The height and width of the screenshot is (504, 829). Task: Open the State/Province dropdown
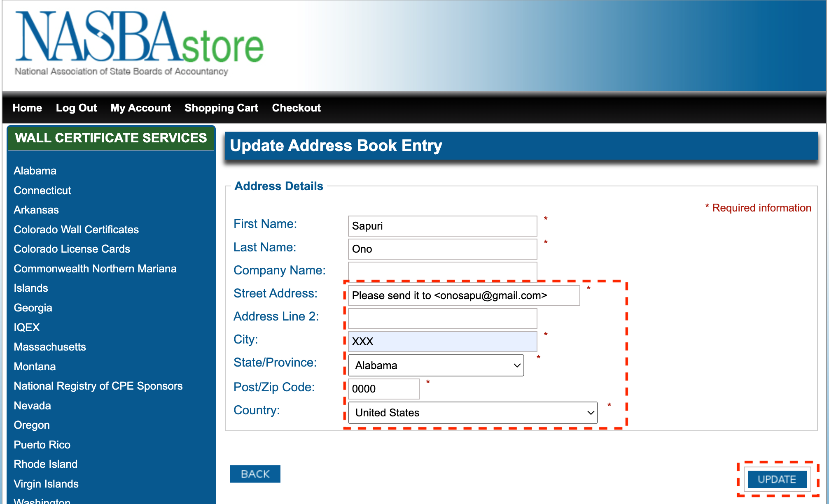click(x=436, y=365)
